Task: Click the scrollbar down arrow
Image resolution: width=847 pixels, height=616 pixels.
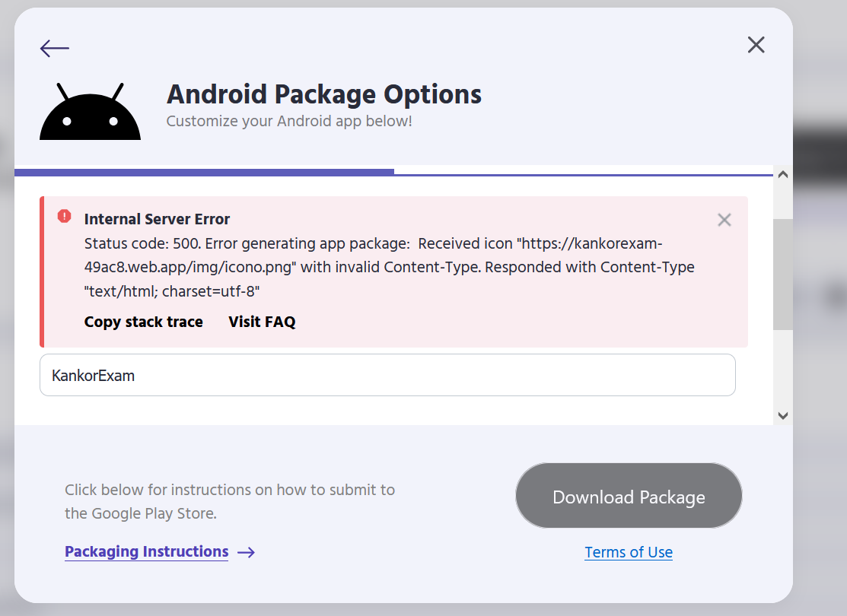Action: click(783, 416)
